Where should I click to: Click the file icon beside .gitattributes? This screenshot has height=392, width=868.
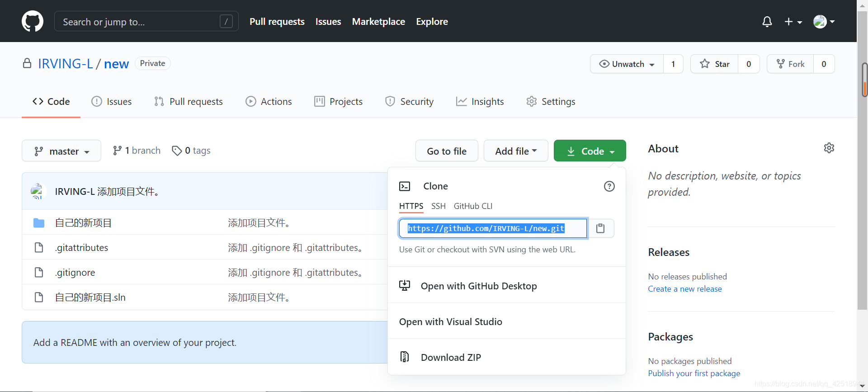39,248
